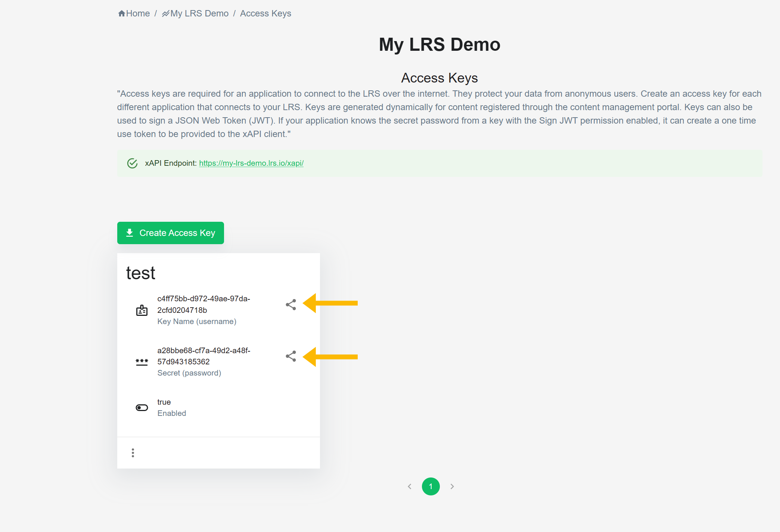Screen dimensions: 780x532
Task: Click the download icon on Create Access Key
Action: (x=130, y=233)
